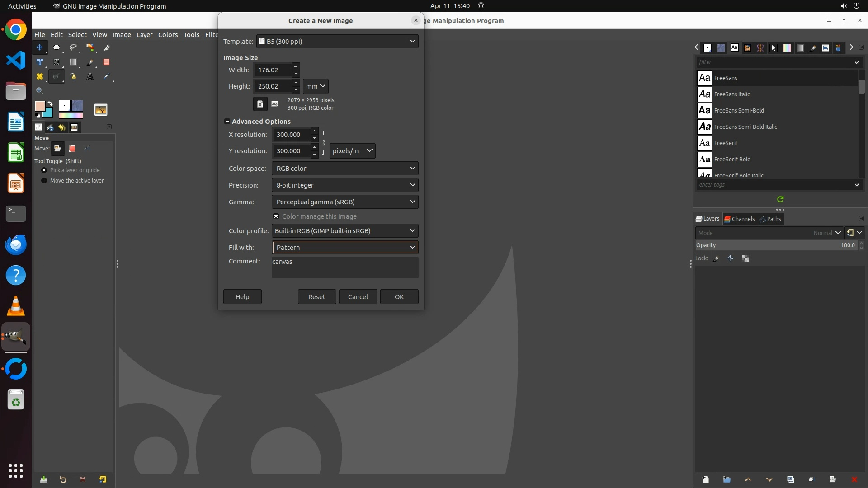Click OK to create image
The width and height of the screenshot is (868, 488).
tap(399, 297)
